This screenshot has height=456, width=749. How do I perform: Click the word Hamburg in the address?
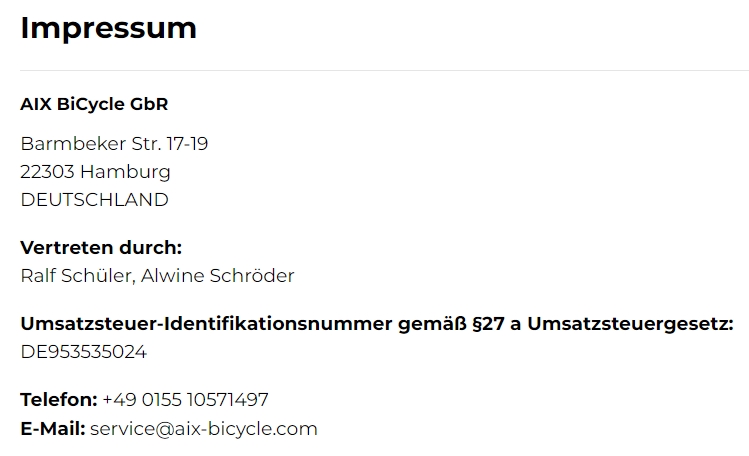click(125, 172)
